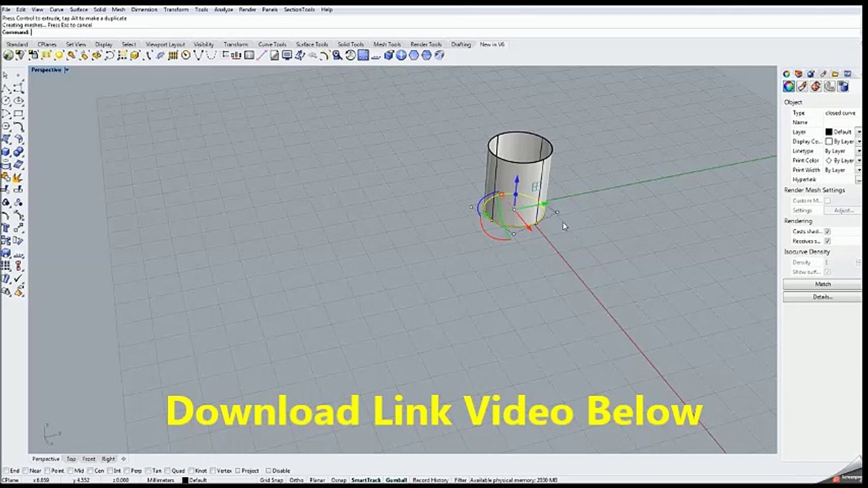Enable the Perp object snap
Image resolution: width=868 pixels, height=488 pixels.
pyautogui.click(x=127, y=470)
